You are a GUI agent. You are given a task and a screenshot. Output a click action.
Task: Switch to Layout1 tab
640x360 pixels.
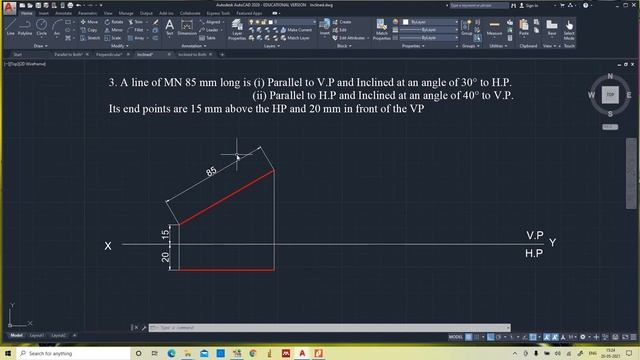37,336
